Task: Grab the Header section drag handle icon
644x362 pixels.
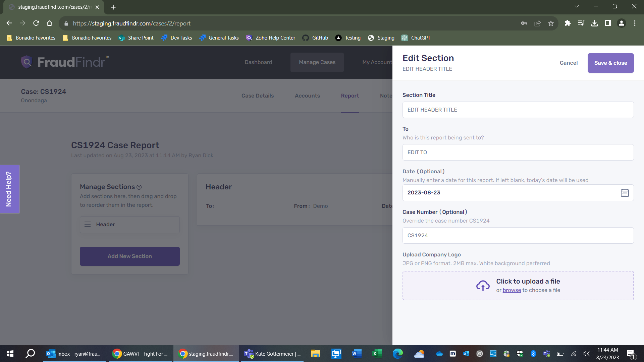Action: coord(88,224)
